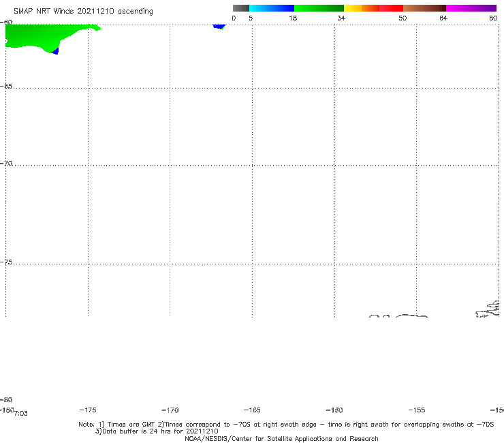Click the small blue wind patch near -167

[219, 27]
